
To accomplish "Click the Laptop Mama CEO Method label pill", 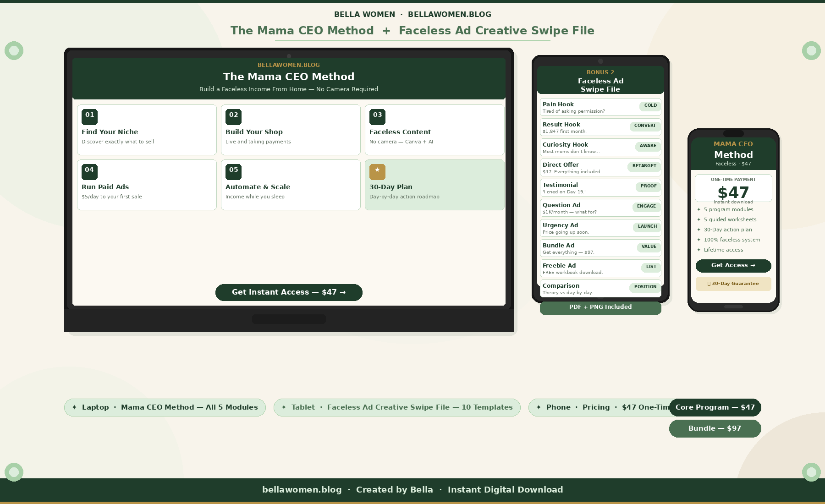I will pos(165,407).
